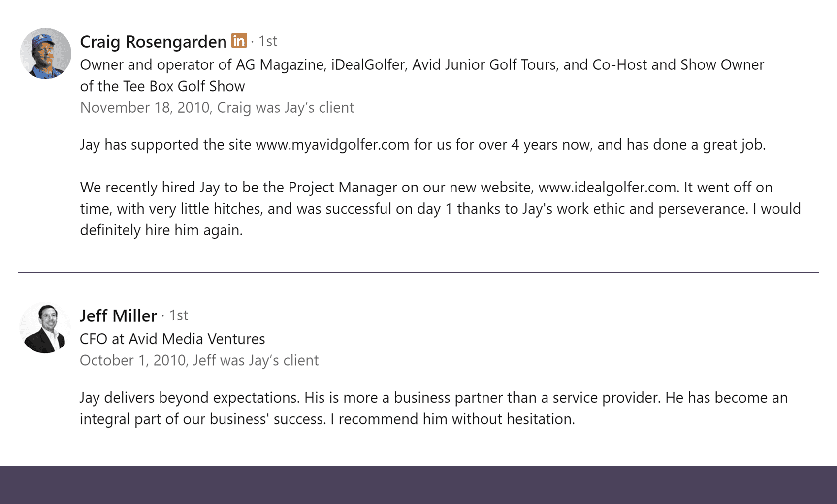This screenshot has width=837, height=504.
Task: Click the 'November 18, 2010' date line
Action: click(x=145, y=108)
